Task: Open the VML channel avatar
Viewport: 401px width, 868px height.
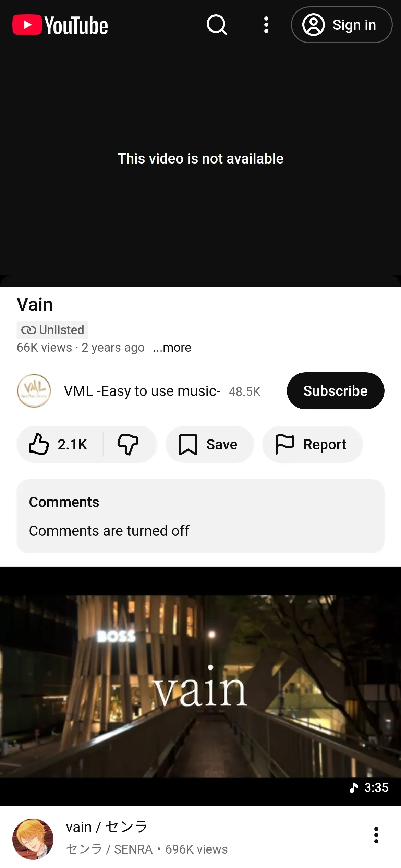Action: click(x=34, y=391)
